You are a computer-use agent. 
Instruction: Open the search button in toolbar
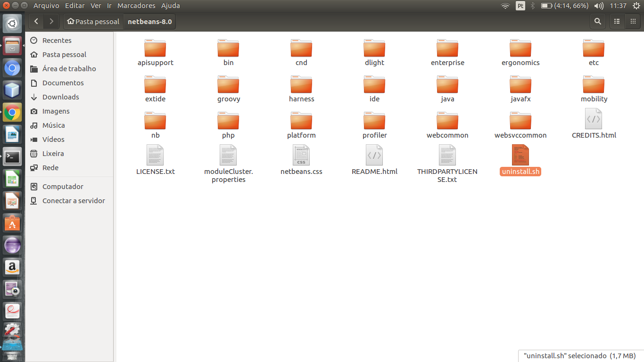[598, 21]
